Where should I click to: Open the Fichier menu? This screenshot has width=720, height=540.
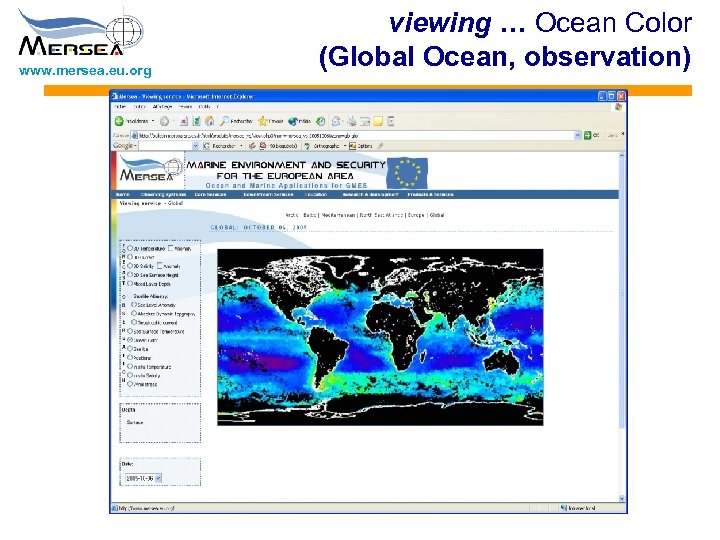(120, 107)
